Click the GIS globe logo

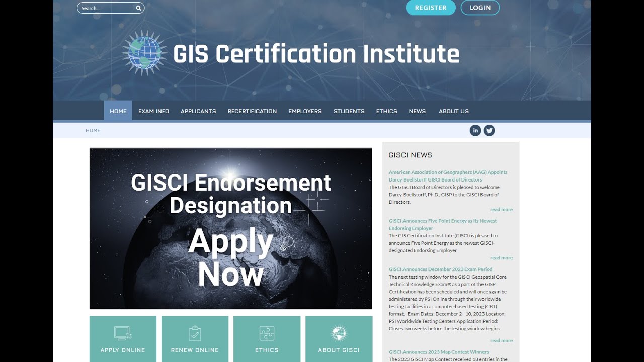[x=145, y=53]
